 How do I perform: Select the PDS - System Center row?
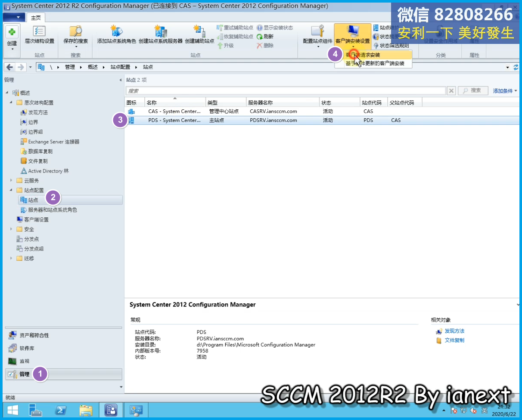click(x=322, y=120)
